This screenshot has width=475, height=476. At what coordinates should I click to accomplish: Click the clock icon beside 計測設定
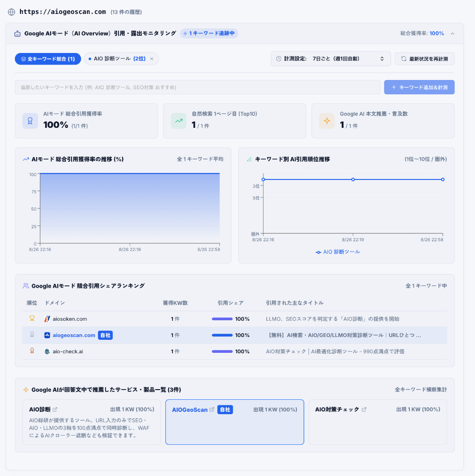click(278, 59)
